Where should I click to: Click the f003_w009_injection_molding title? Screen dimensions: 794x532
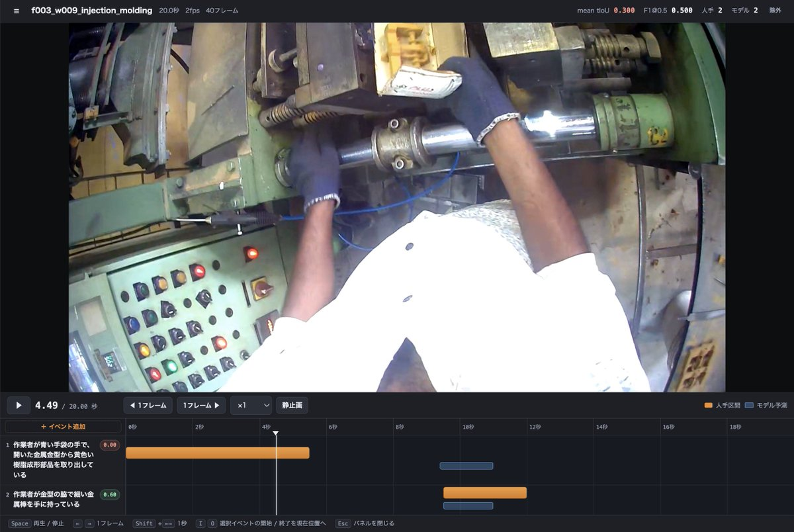pyautogui.click(x=92, y=11)
